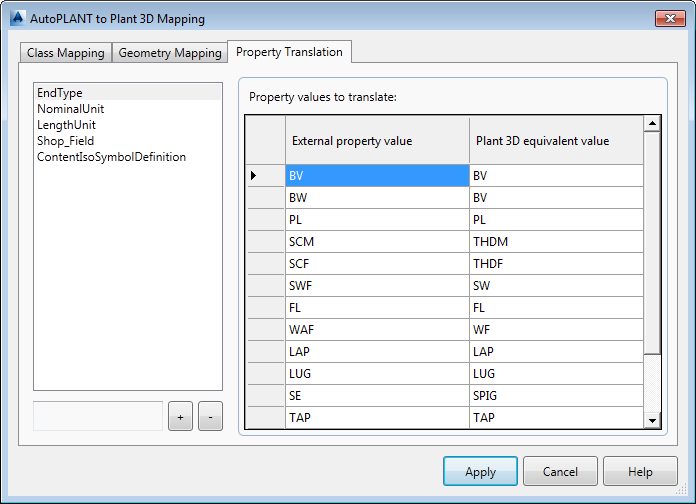Select the highlighted BV external value cell
Image resolution: width=696 pixels, height=504 pixels.
377,175
